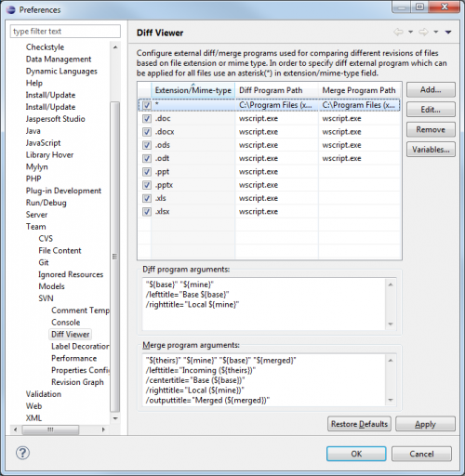Click inside the Merge program arguments text box
The width and height of the screenshot is (465, 476).
264,380
